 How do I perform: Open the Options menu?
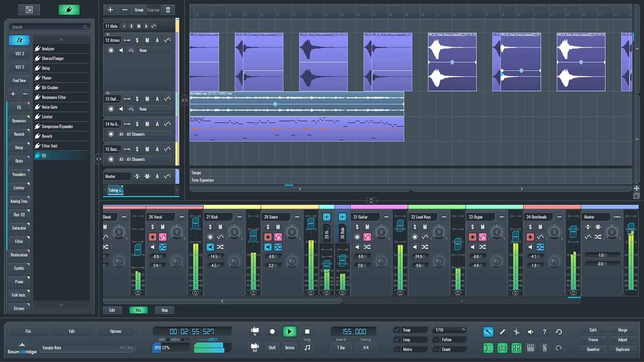(116, 331)
